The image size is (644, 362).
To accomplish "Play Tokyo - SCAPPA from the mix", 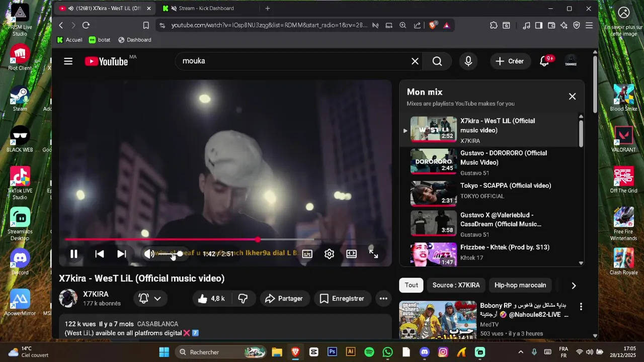I will [x=491, y=193].
